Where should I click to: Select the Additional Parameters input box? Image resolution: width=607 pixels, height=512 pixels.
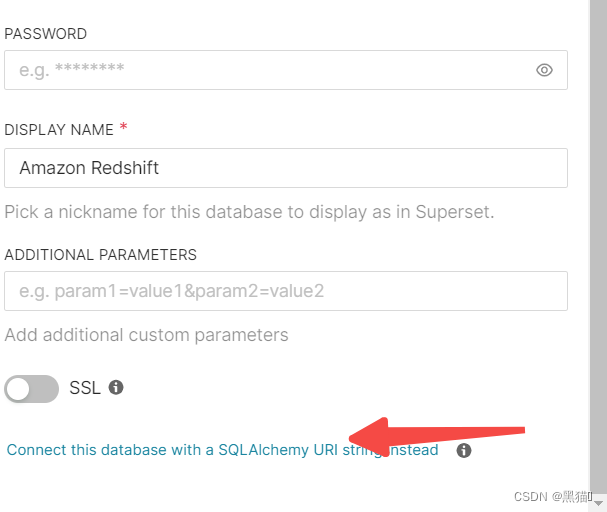point(286,291)
